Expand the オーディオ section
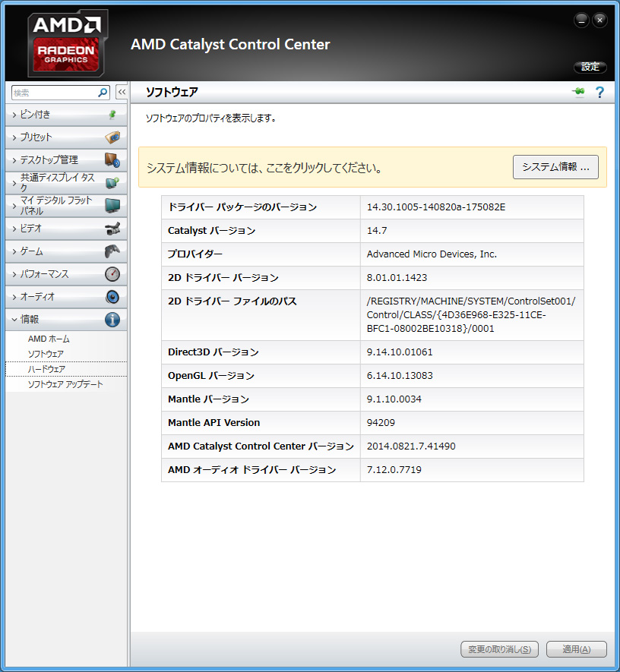 (x=66, y=297)
